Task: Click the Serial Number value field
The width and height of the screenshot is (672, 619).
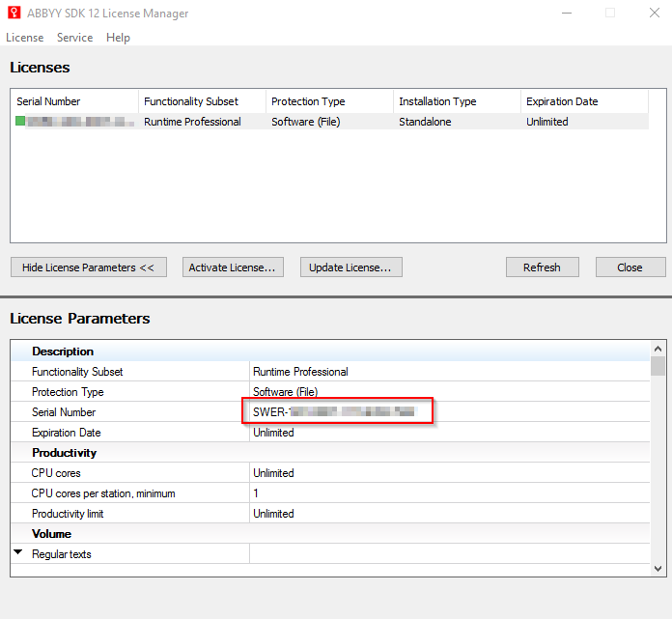Action: pyautogui.click(x=336, y=412)
